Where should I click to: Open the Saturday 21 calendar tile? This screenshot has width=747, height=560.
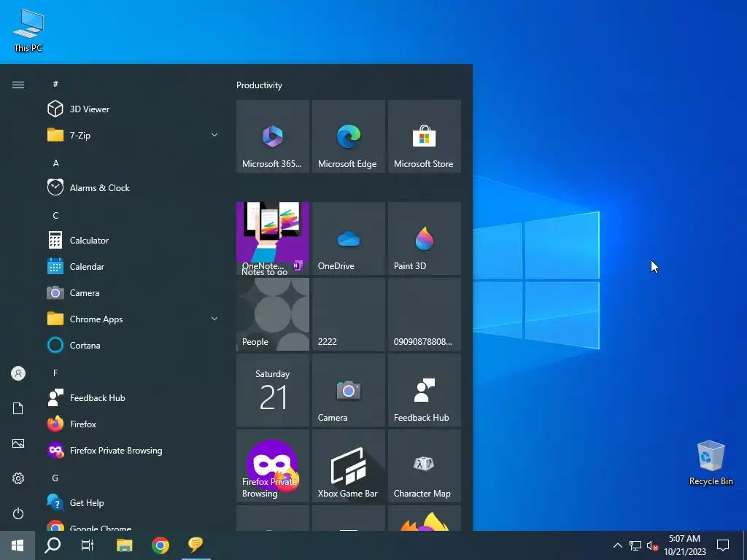pyautogui.click(x=273, y=390)
